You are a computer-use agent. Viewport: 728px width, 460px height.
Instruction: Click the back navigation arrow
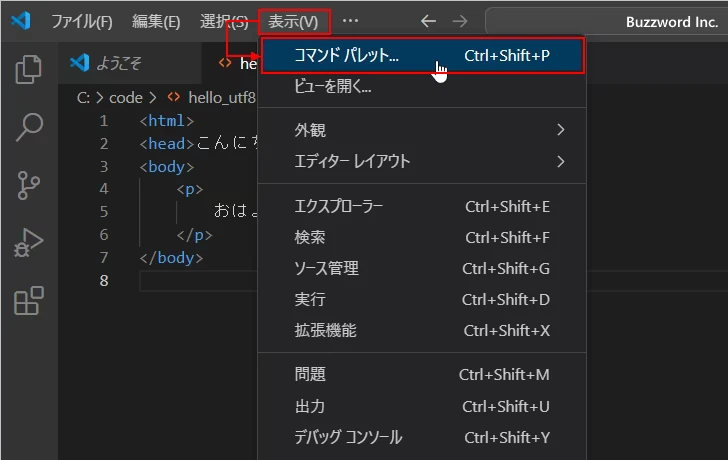click(x=428, y=21)
